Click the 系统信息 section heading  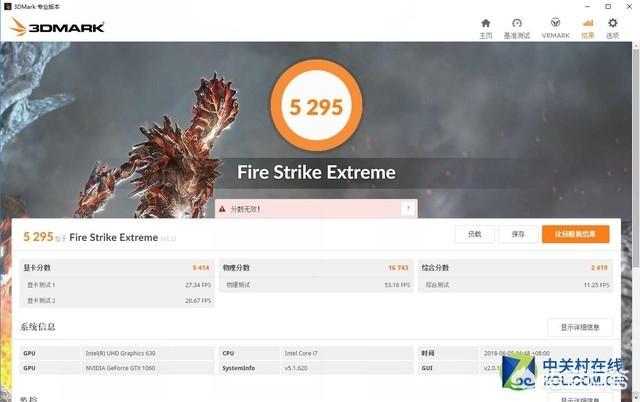click(38, 327)
